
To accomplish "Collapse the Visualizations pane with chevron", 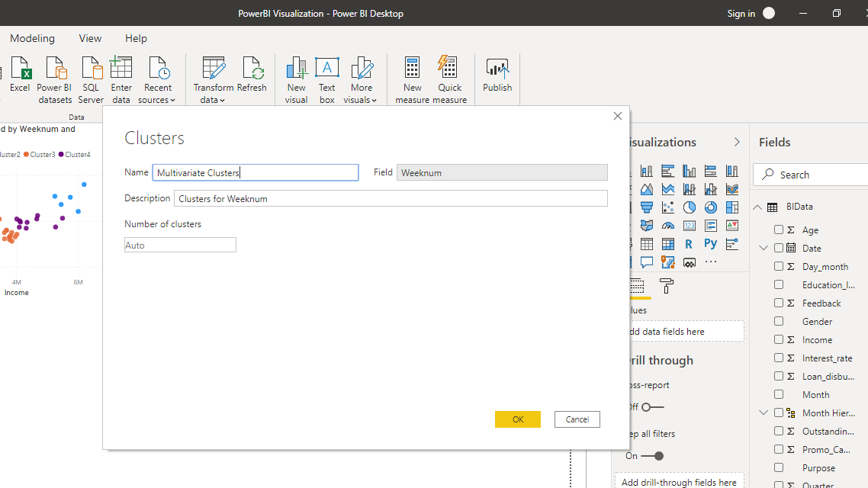I will coord(737,142).
